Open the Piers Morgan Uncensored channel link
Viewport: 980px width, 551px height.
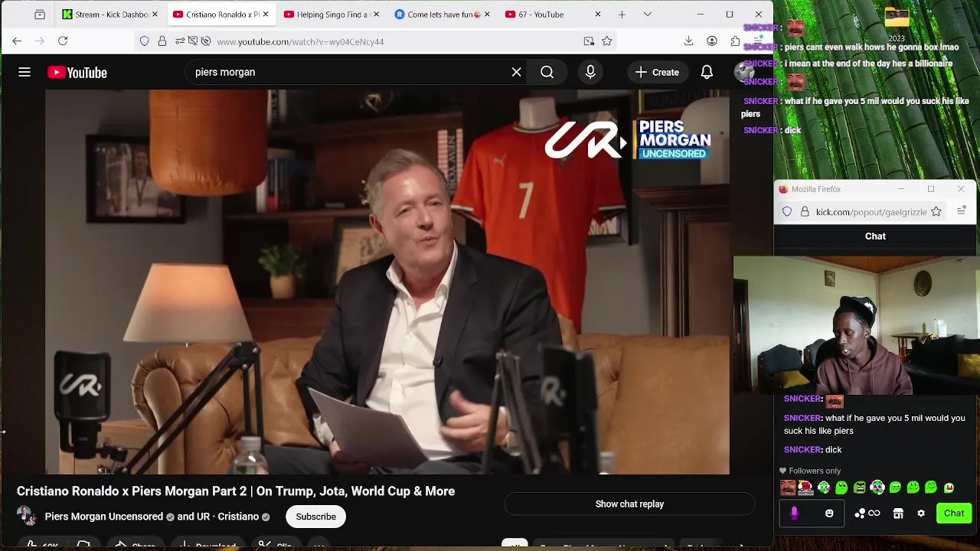[103, 517]
